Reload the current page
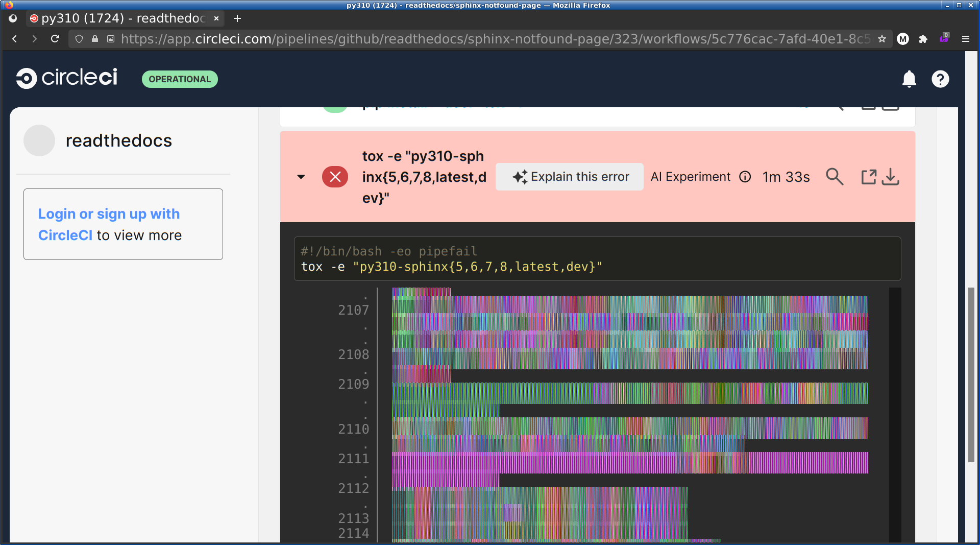Viewport: 980px width, 545px height. pos(55,39)
